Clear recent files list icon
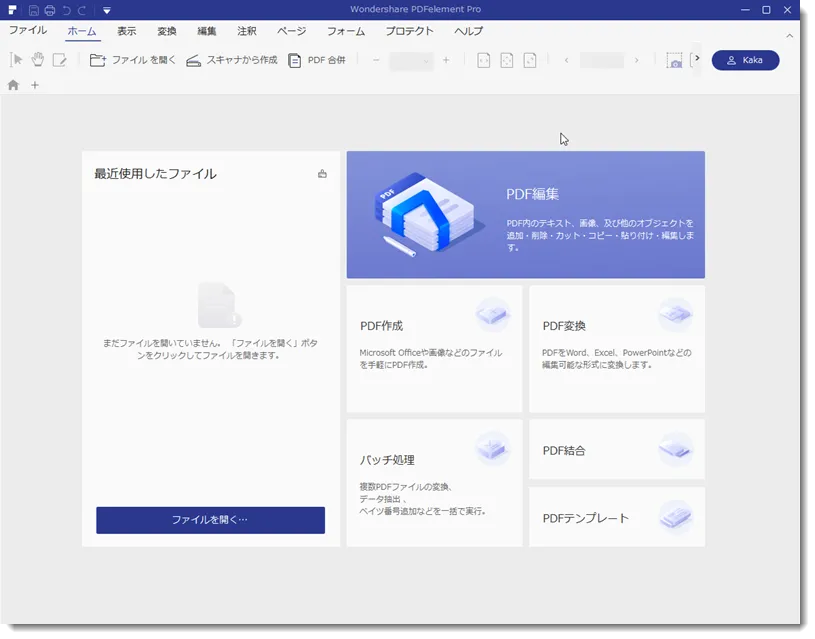The height and width of the screenshot is (639, 815). click(x=322, y=174)
